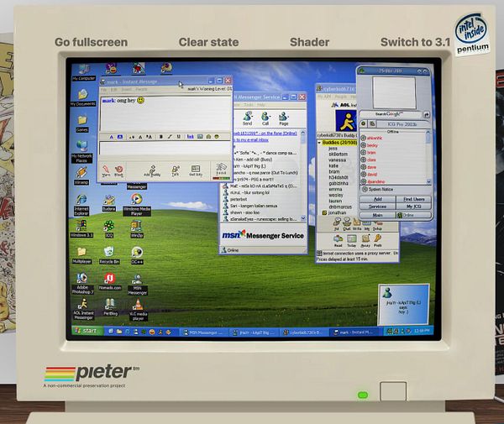
Task: Click the Warn icon in AIM message window
Action: (106, 170)
